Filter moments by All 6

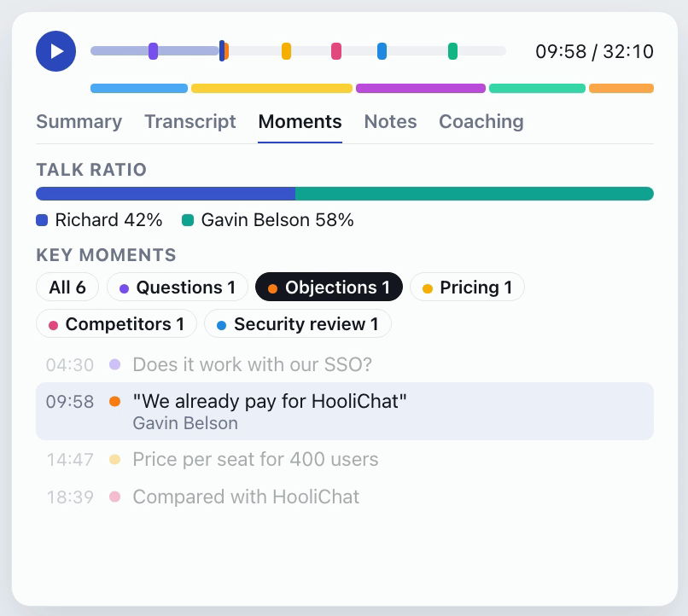(x=67, y=288)
